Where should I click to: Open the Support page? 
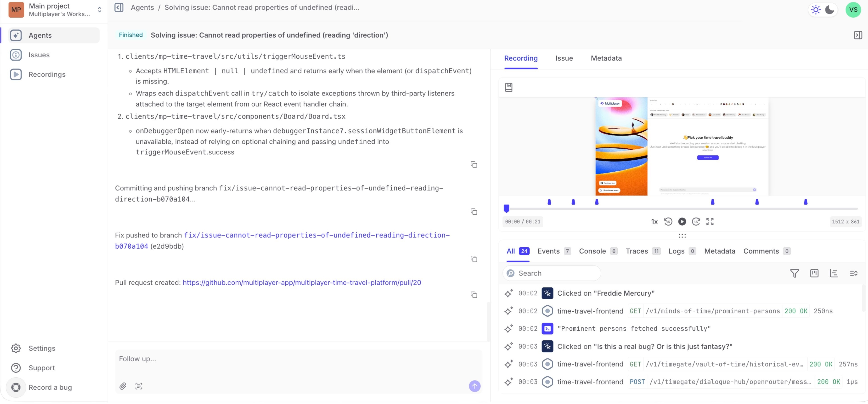54,368
